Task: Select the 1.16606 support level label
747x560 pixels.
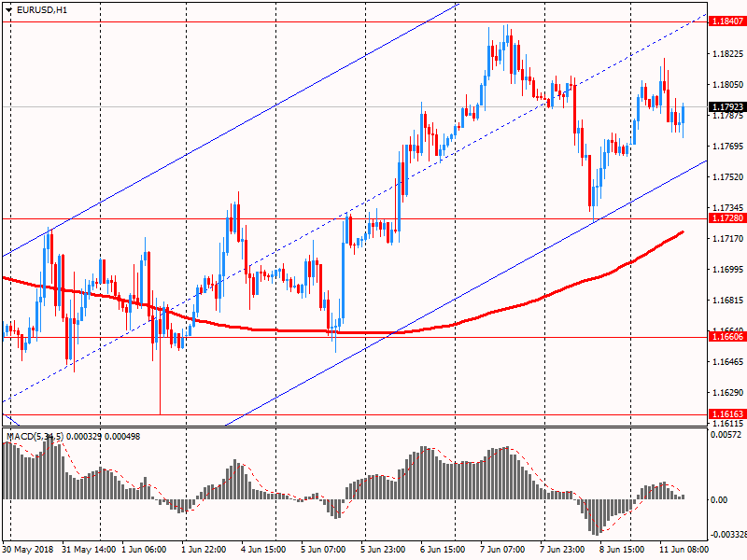Action: pyautogui.click(x=727, y=337)
